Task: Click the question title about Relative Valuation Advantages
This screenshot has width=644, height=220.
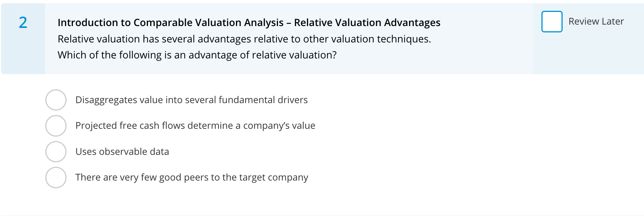Action: click(249, 22)
